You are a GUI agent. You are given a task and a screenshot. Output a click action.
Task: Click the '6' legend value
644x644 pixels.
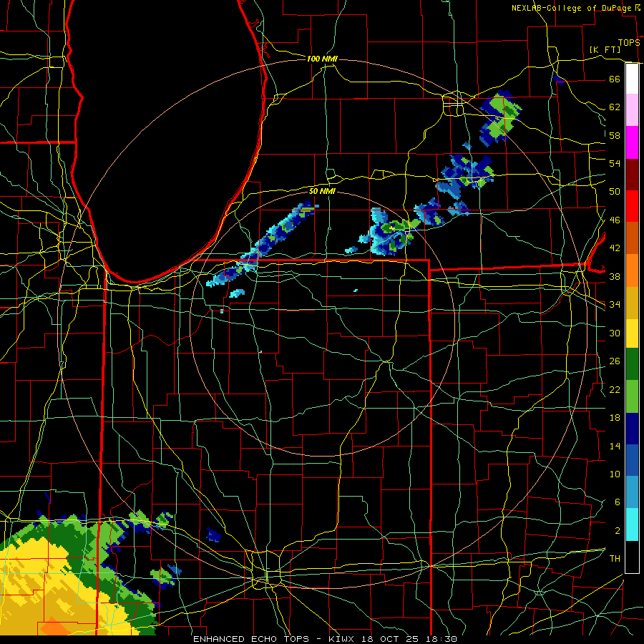[617, 502]
